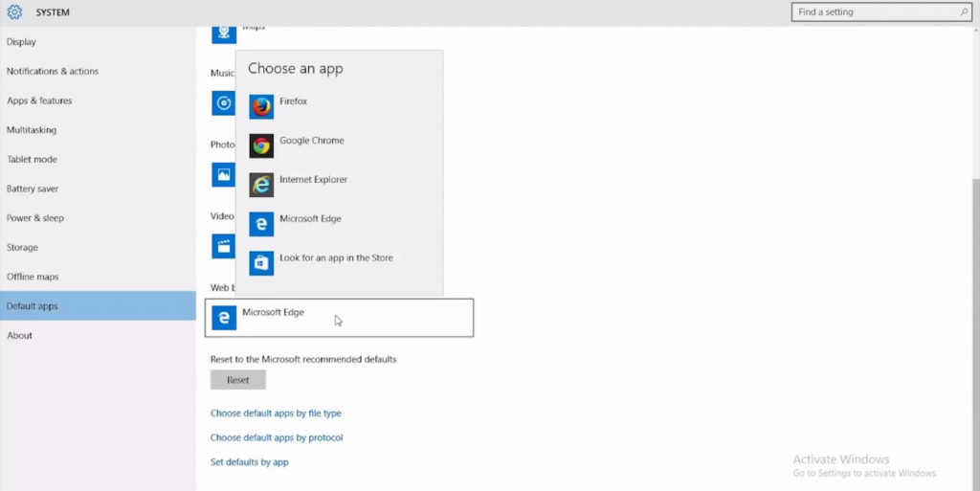
Task: Click the Maps default app icon
Action: point(224,33)
